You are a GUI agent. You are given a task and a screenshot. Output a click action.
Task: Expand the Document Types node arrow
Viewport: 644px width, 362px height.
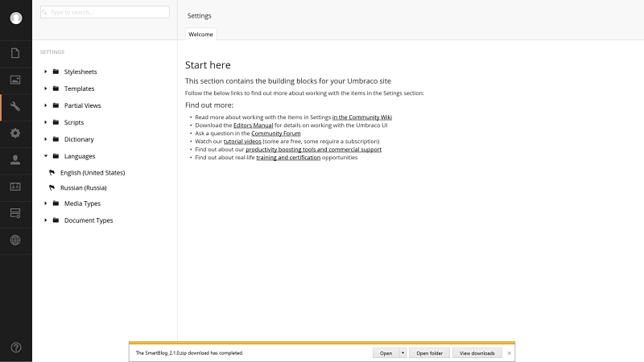46,220
